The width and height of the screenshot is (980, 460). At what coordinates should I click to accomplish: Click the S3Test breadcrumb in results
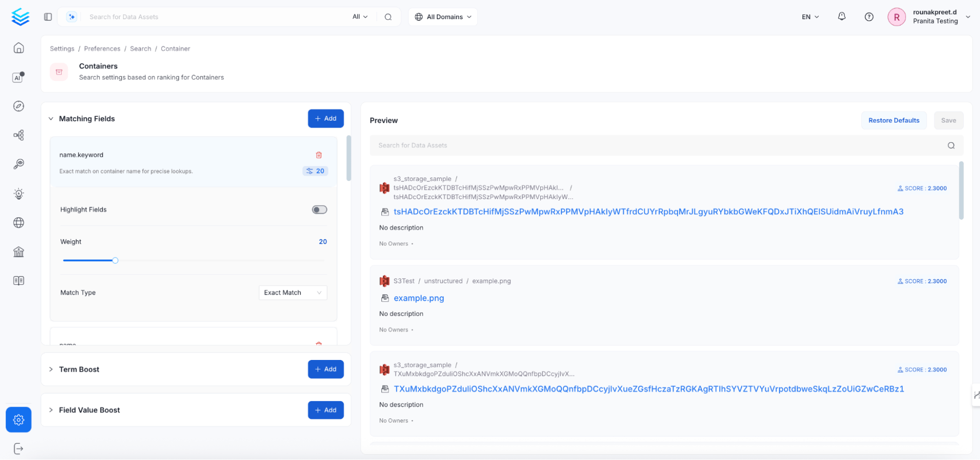click(x=404, y=281)
